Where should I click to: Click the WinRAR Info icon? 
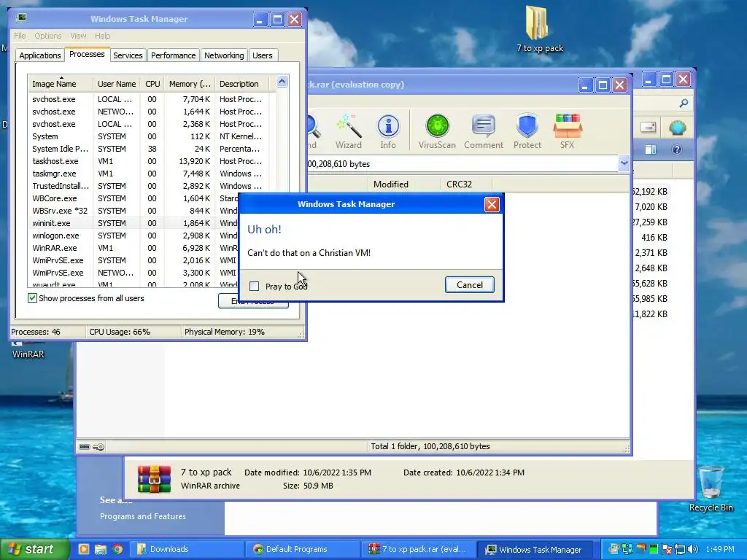(388, 131)
